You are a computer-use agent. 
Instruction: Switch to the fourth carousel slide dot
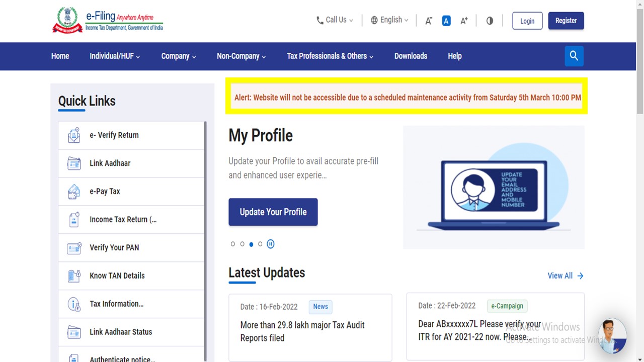tap(260, 244)
